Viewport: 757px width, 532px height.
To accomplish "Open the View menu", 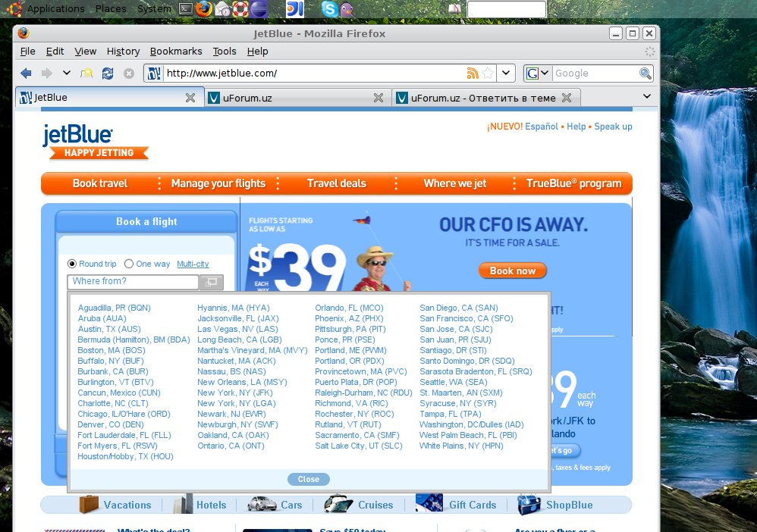I will pyautogui.click(x=86, y=51).
